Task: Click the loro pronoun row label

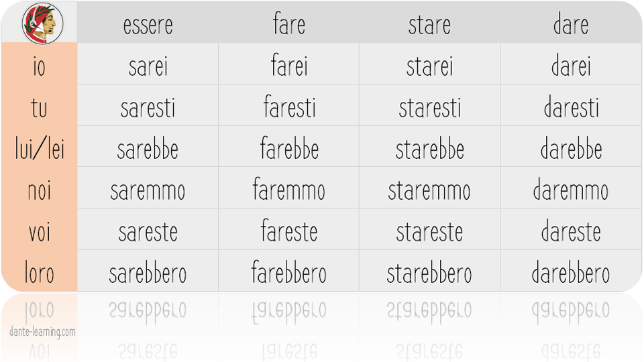Action: tap(40, 274)
